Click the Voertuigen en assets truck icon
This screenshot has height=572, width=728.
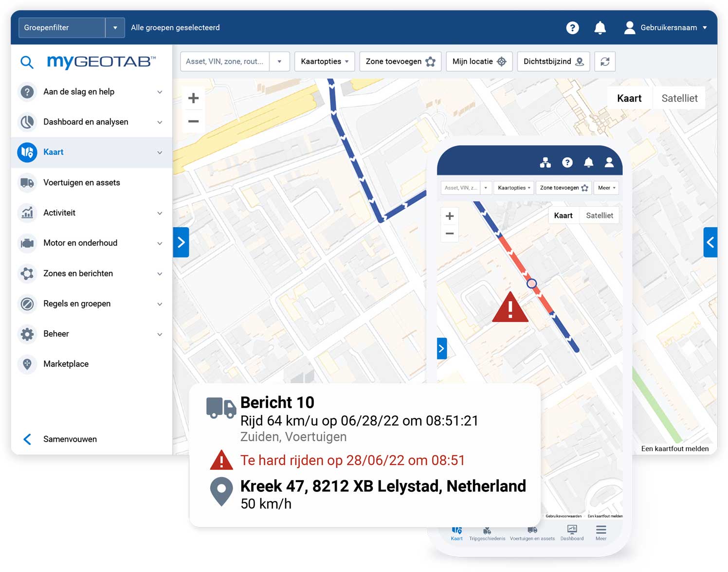click(27, 182)
